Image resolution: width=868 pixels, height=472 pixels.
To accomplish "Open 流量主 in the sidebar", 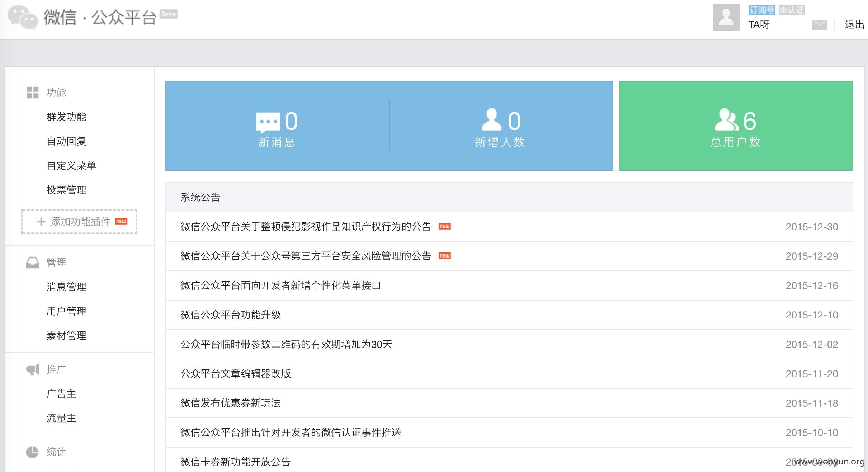I will pyautogui.click(x=61, y=418).
